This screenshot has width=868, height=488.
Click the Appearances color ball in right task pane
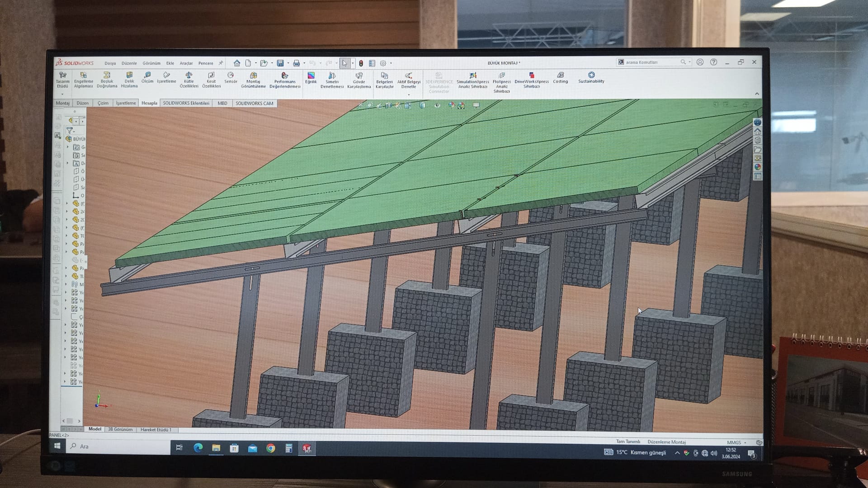(x=757, y=167)
